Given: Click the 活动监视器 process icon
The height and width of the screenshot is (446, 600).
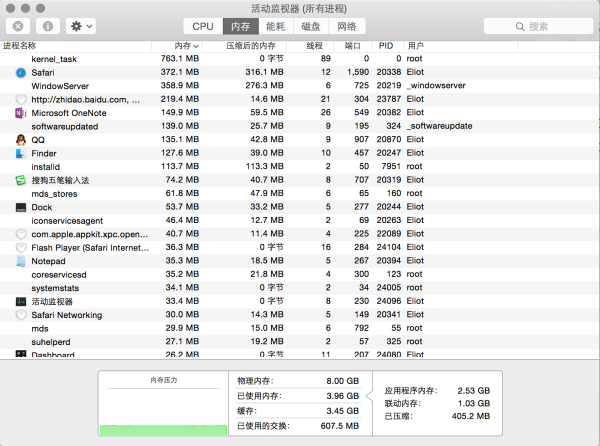Looking at the screenshot, I should (21, 301).
